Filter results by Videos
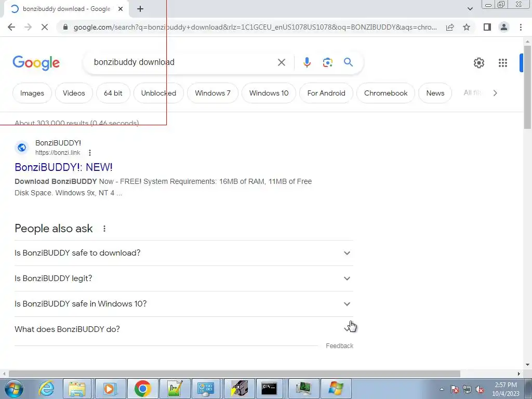This screenshot has width=532, height=399. [x=74, y=93]
